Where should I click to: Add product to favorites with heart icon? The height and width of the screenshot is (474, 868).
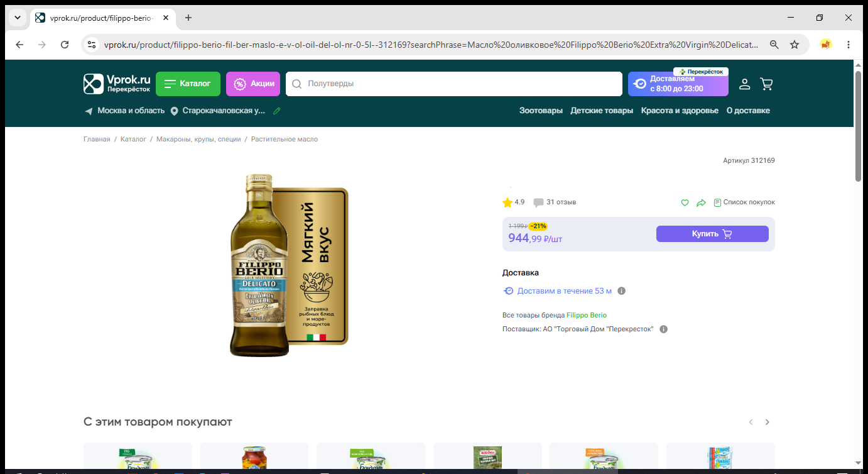pyautogui.click(x=685, y=202)
